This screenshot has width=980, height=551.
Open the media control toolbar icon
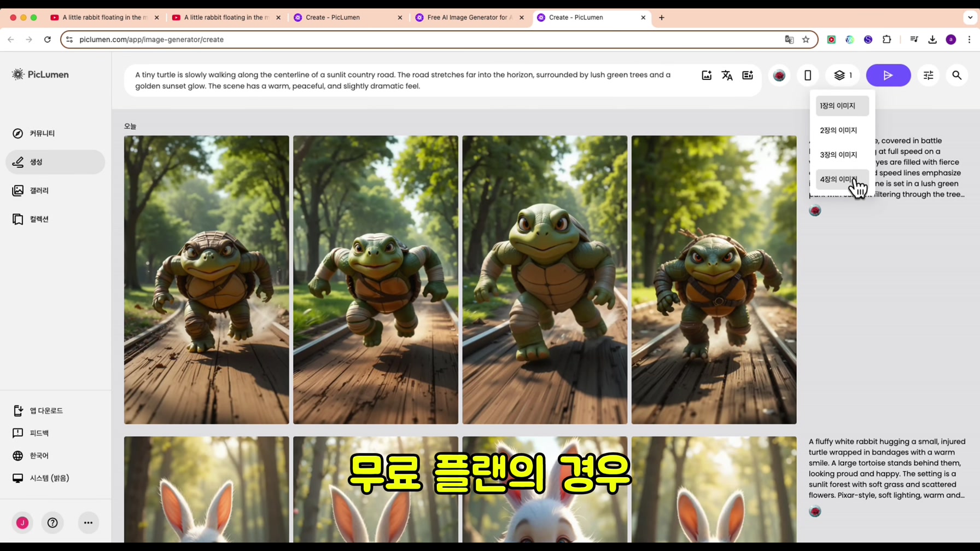[914, 39]
